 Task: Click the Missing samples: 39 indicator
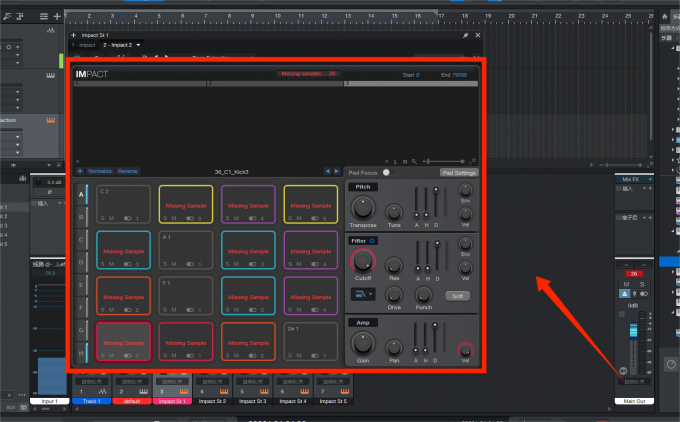click(x=308, y=74)
